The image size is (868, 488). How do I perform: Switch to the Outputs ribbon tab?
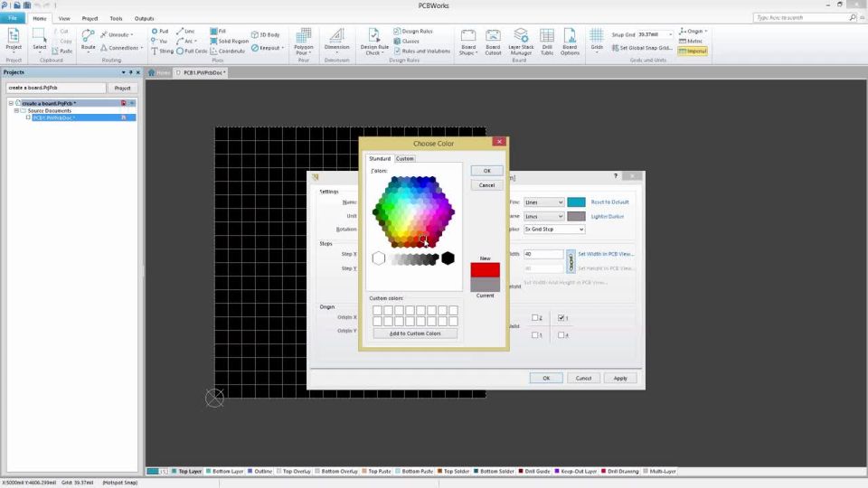(144, 18)
